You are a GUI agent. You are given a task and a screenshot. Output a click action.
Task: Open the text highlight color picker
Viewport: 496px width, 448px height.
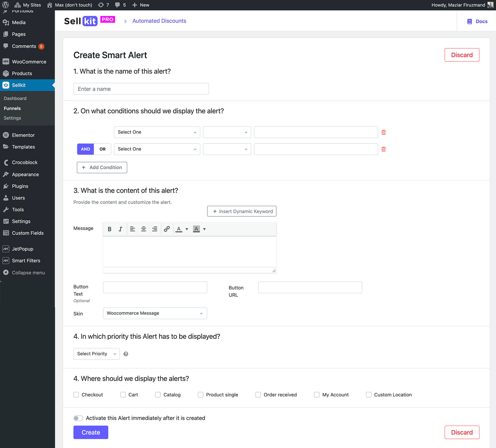click(204, 229)
